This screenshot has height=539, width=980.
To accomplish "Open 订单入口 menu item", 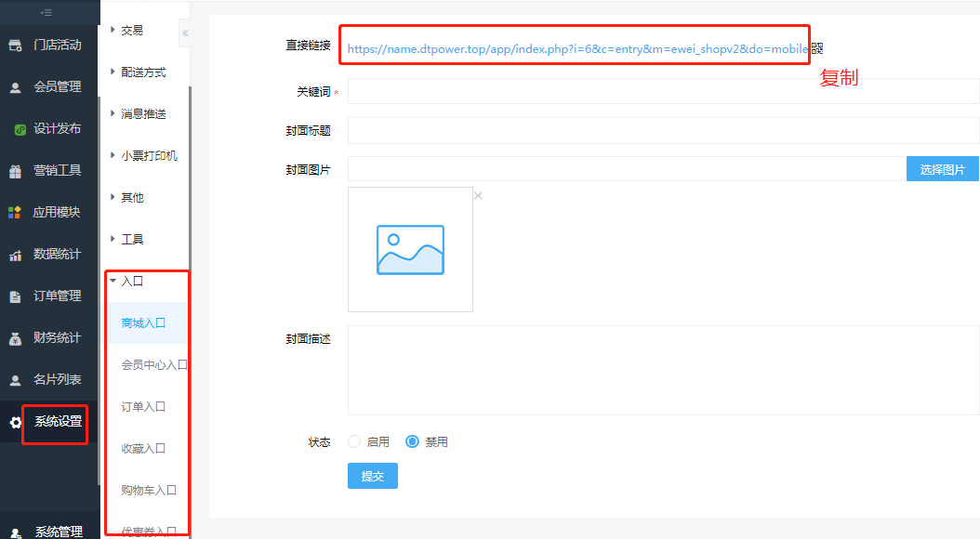I will pyautogui.click(x=144, y=407).
